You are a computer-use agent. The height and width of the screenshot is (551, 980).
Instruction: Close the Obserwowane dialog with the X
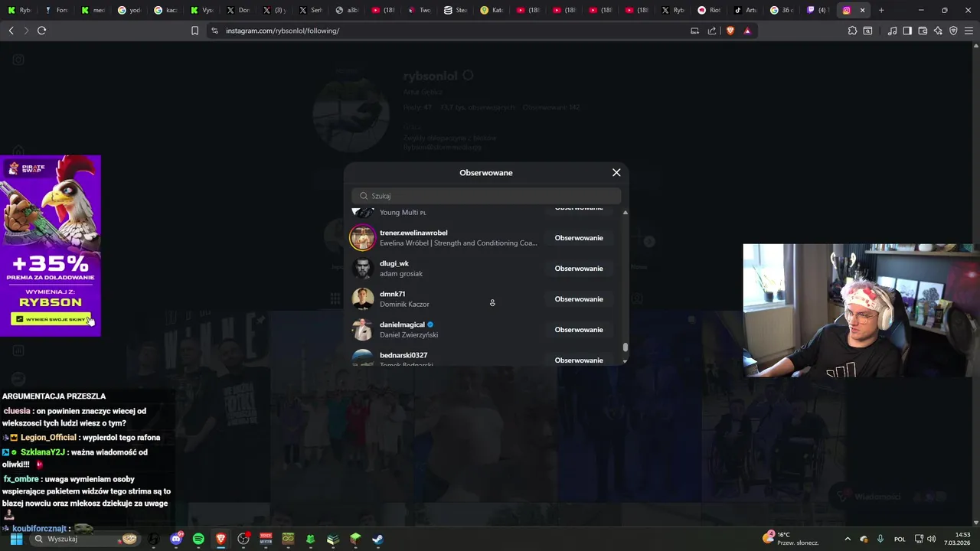click(x=616, y=172)
